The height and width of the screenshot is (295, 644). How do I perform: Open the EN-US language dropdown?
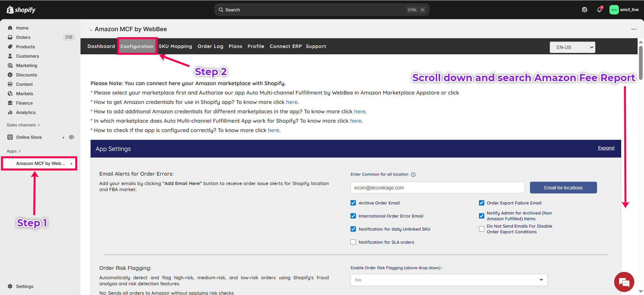[x=572, y=47]
